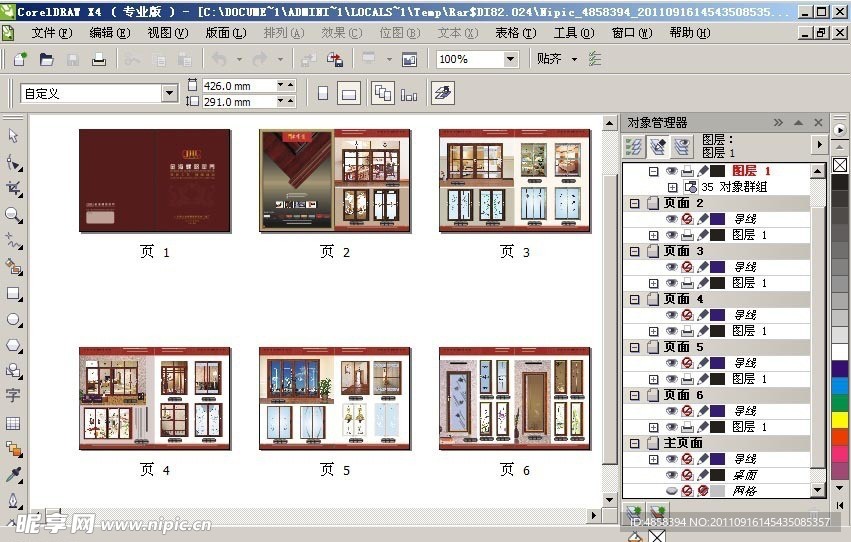The height and width of the screenshot is (542, 851).
Task: Open the 表格(T) menu
Action: point(514,32)
